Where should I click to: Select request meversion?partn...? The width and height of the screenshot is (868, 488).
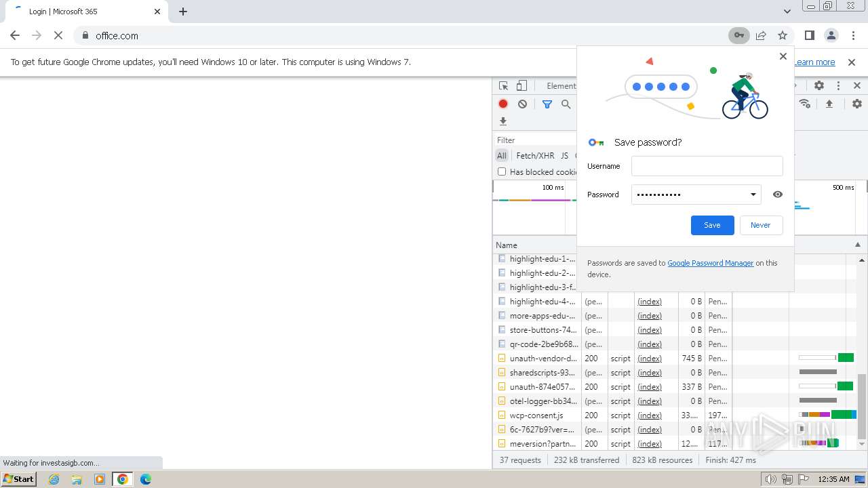point(543,444)
